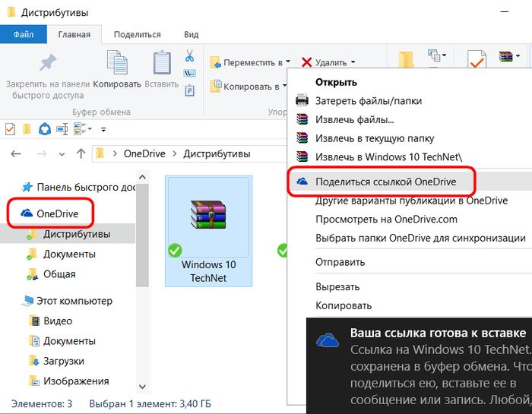The image size is (532, 414).
Task: Click the Copy path icon under the scissors
Action: click(x=189, y=73)
